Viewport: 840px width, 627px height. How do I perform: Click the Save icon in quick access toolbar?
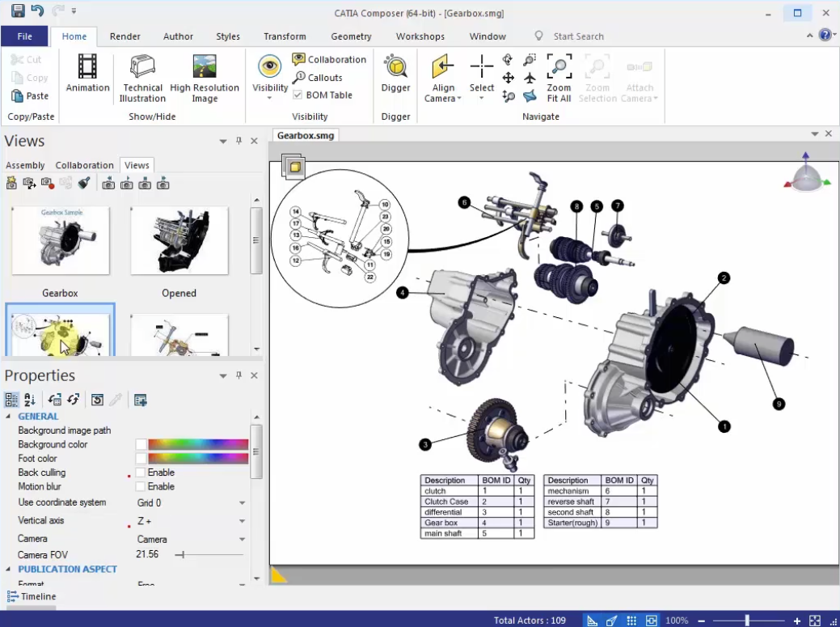click(x=18, y=11)
